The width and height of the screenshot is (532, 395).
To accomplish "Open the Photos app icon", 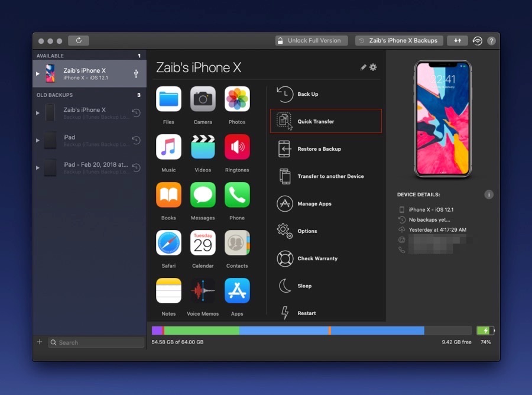I will pos(237,99).
